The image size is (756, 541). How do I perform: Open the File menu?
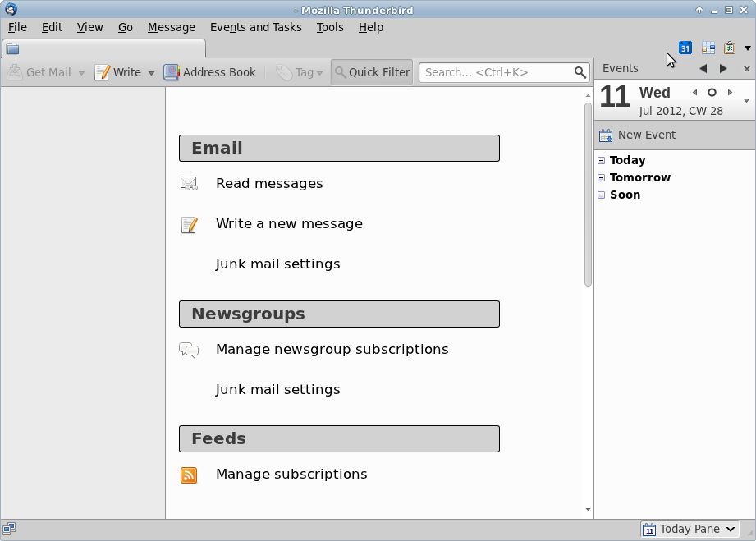(x=17, y=27)
